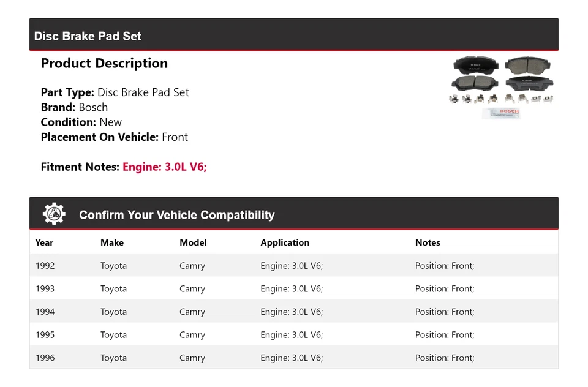
Task: Click the red Engine: 3.0L V6 fitment note
Action: 165,167
